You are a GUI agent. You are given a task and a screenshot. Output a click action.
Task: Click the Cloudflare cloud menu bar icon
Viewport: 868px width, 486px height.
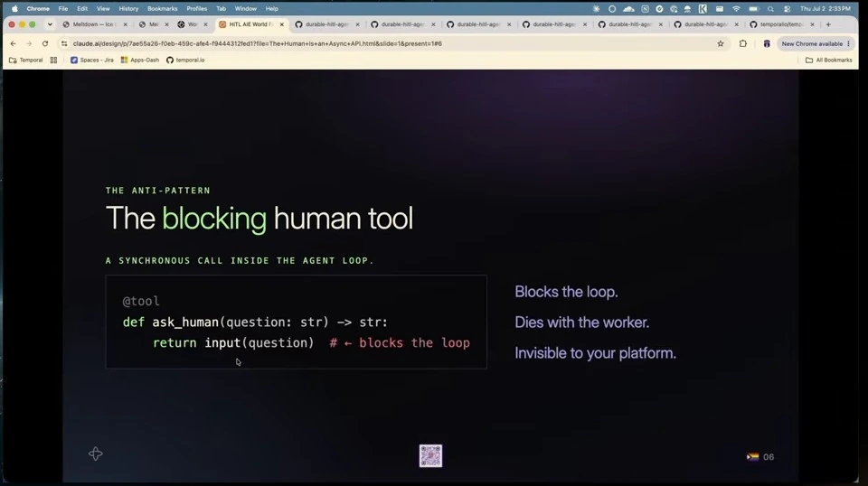click(628, 9)
